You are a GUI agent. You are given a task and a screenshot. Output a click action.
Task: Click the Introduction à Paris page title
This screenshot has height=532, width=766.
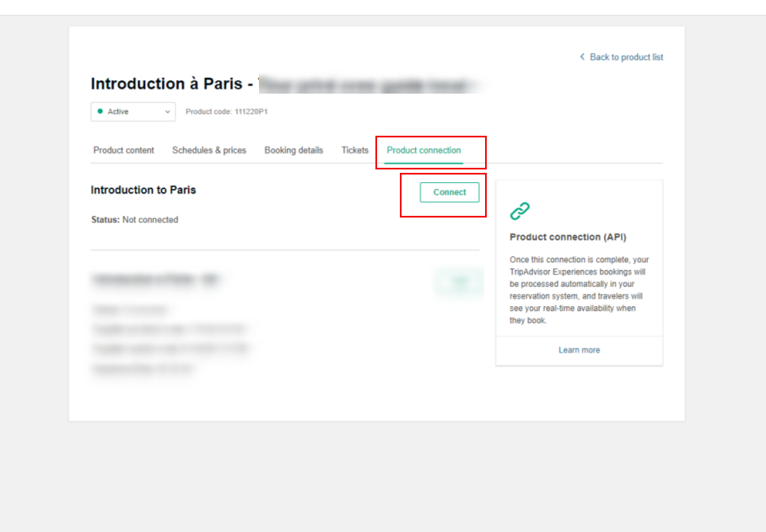169,84
